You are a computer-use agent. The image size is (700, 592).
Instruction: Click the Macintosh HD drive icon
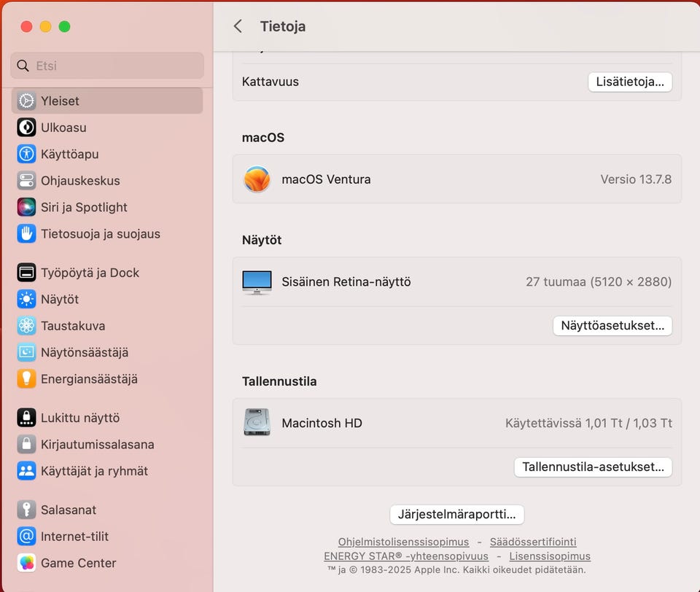[x=257, y=422]
